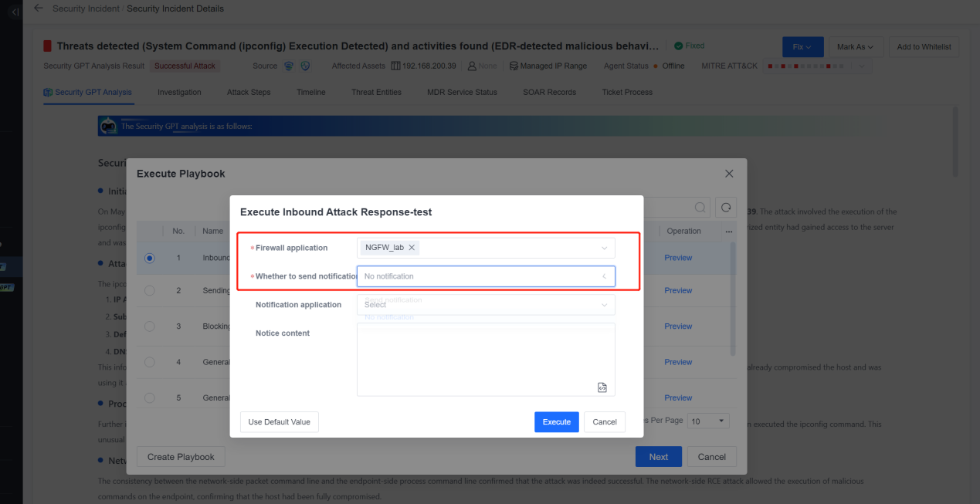Switch to Security GPT Analysis tab
The height and width of the screenshot is (504, 980).
[88, 92]
